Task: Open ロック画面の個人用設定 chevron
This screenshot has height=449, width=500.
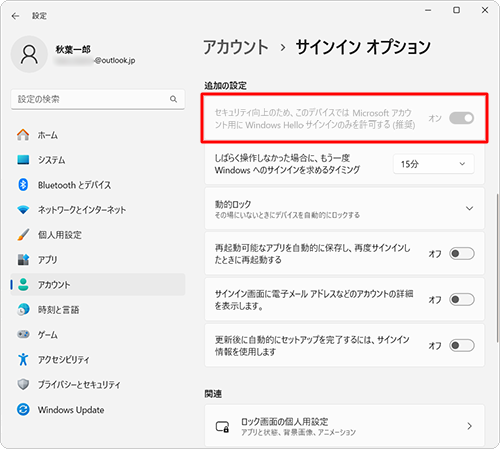Action: [469, 426]
